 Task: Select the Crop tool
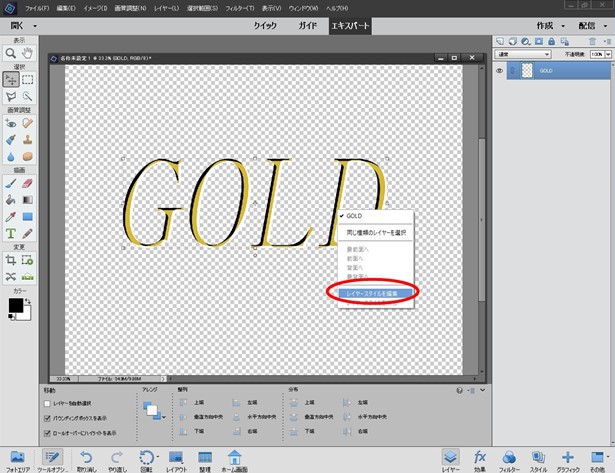pyautogui.click(x=11, y=260)
